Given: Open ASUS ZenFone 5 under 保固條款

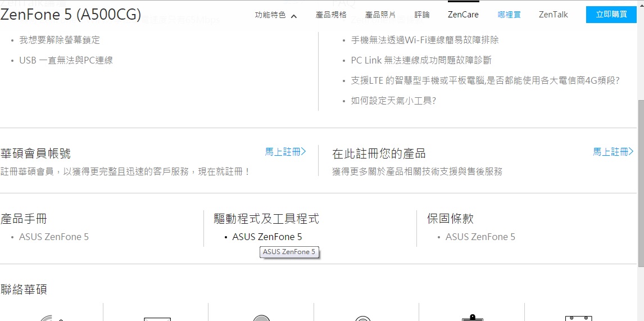Looking at the screenshot, I should click(x=480, y=237).
